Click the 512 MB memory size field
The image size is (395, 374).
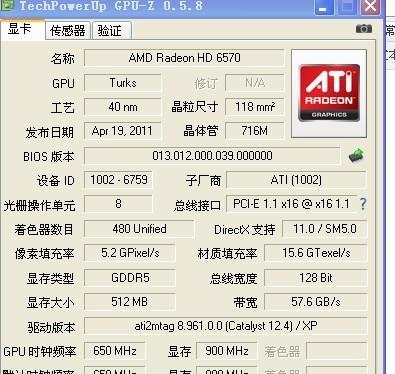pos(130,302)
